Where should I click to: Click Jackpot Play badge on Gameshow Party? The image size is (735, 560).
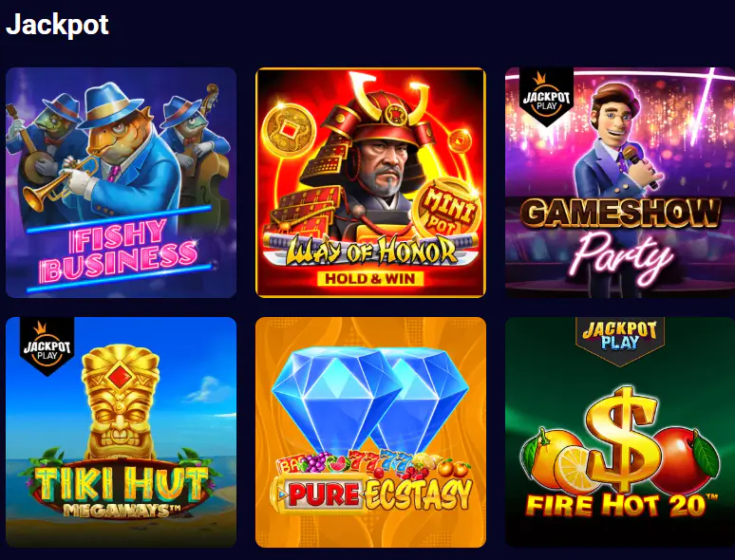click(546, 97)
